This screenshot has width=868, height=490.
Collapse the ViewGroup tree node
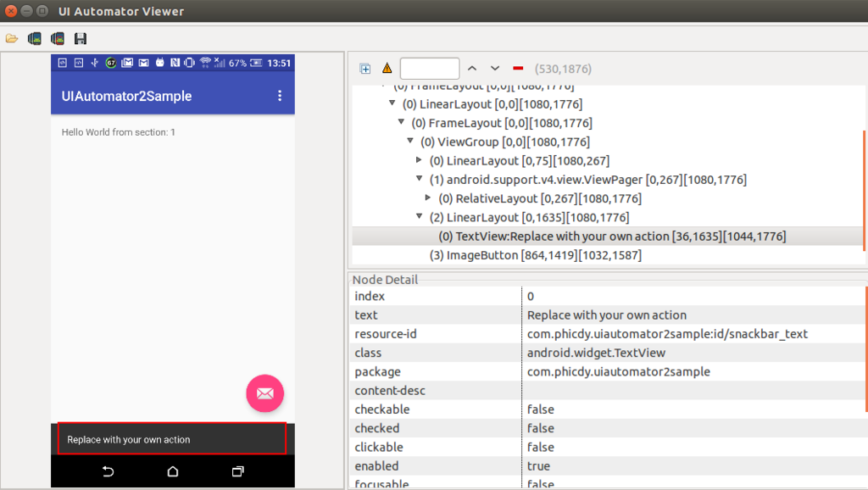[x=410, y=142]
